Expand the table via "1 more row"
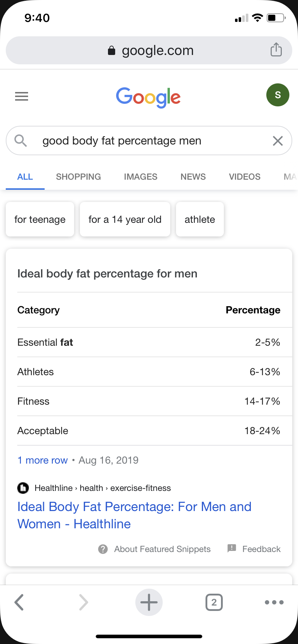298x644 pixels. pyautogui.click(x=42, y=460)
